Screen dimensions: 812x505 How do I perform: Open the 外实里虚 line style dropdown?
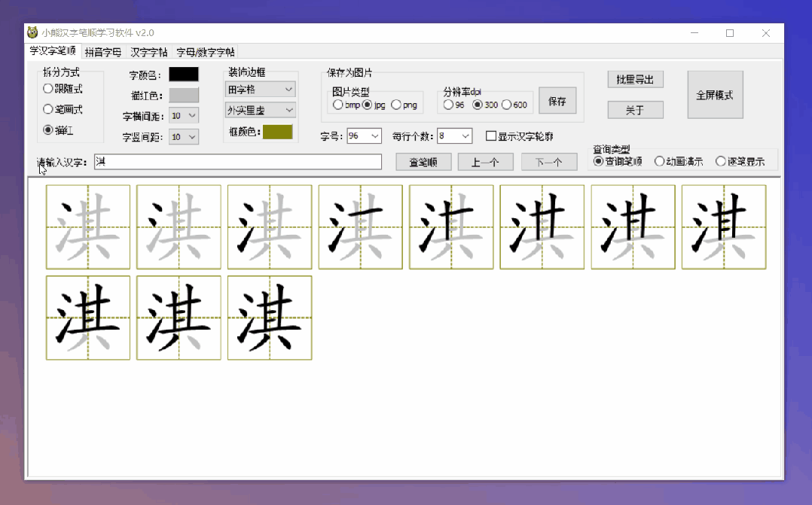click(260, 110)
